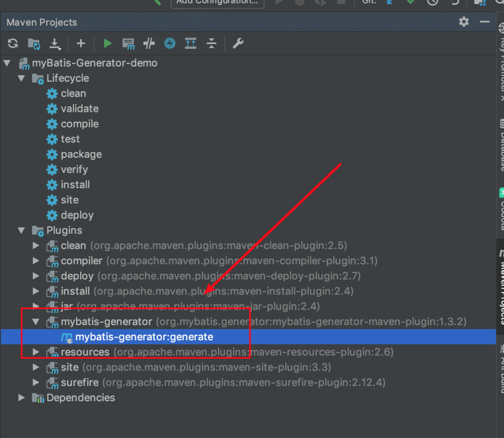Expand the resources plugin node
Screen dimensions: 504x438
point(36,352)
